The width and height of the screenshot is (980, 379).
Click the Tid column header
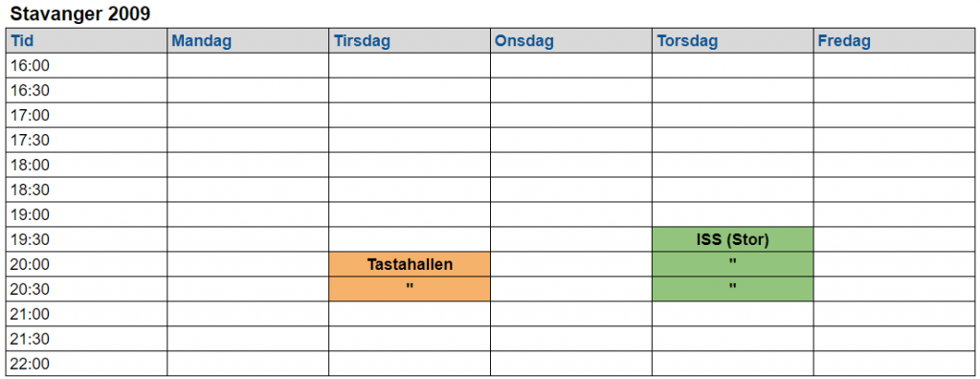pos(86,40)
